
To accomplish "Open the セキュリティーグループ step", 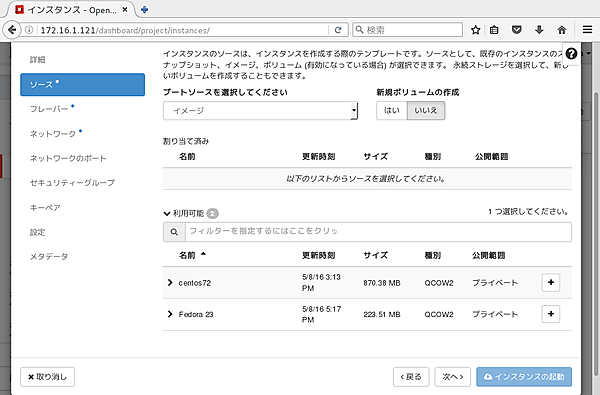I will (72, 183).
